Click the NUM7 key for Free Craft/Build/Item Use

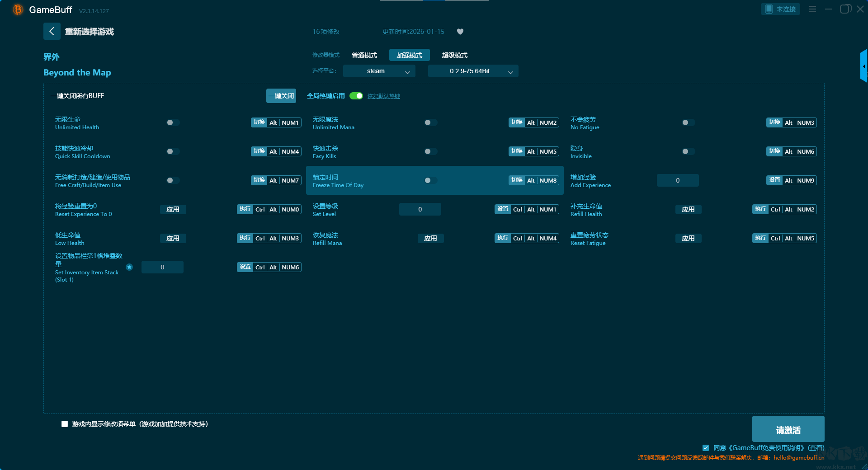tap(290, 180)
